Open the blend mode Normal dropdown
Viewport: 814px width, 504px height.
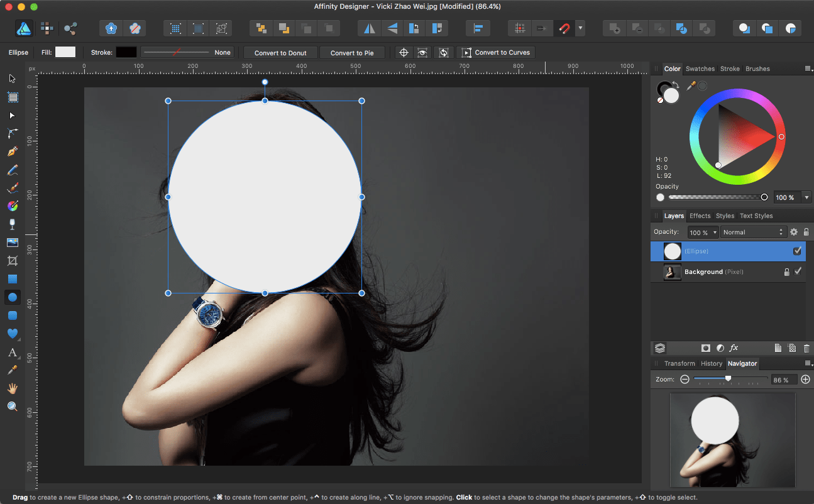point(753,231)
